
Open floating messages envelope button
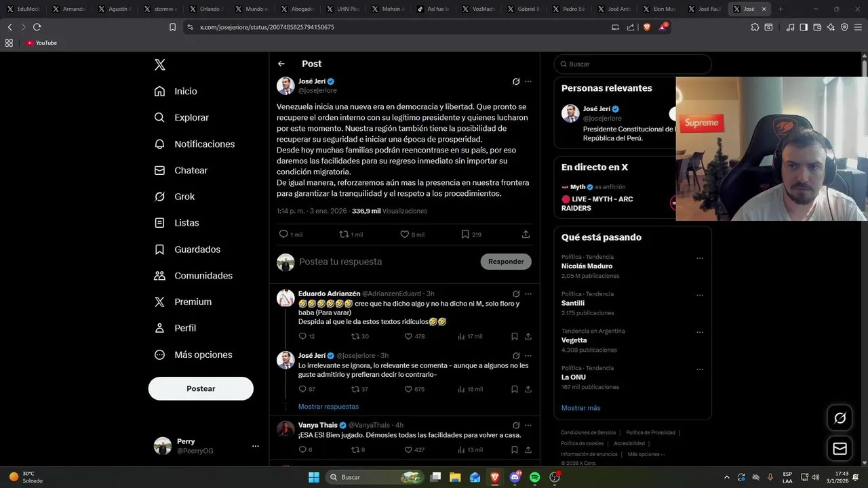840,449
